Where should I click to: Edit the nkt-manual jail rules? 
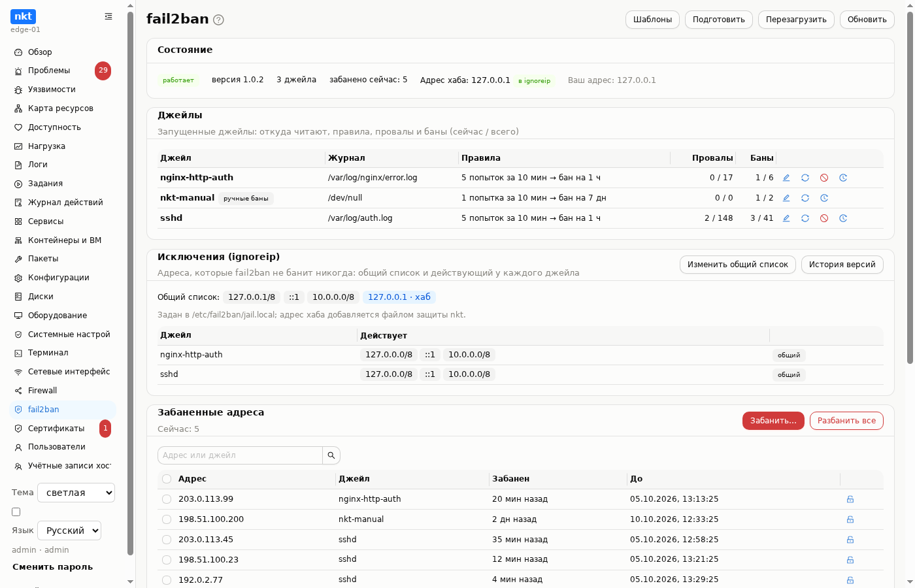pos(786,198)
